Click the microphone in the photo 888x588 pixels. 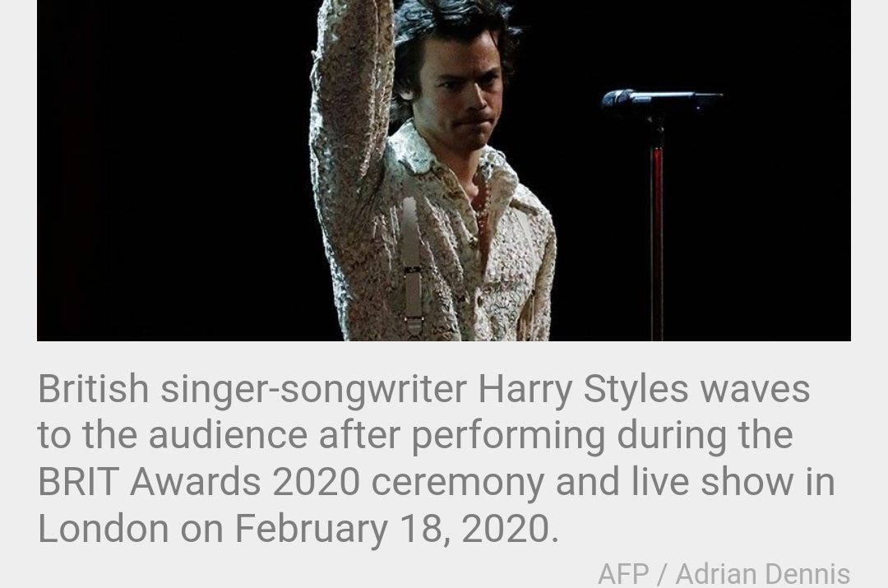[661, 101]
